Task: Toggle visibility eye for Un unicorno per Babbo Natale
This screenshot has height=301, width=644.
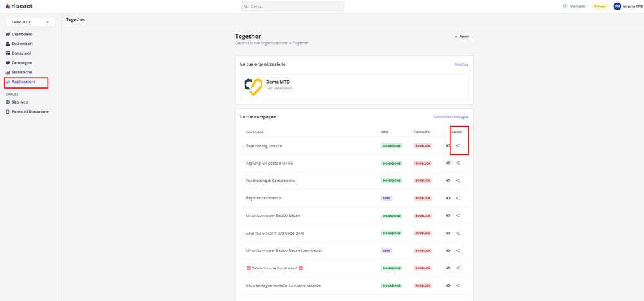Action: click(x=448, y=215)
